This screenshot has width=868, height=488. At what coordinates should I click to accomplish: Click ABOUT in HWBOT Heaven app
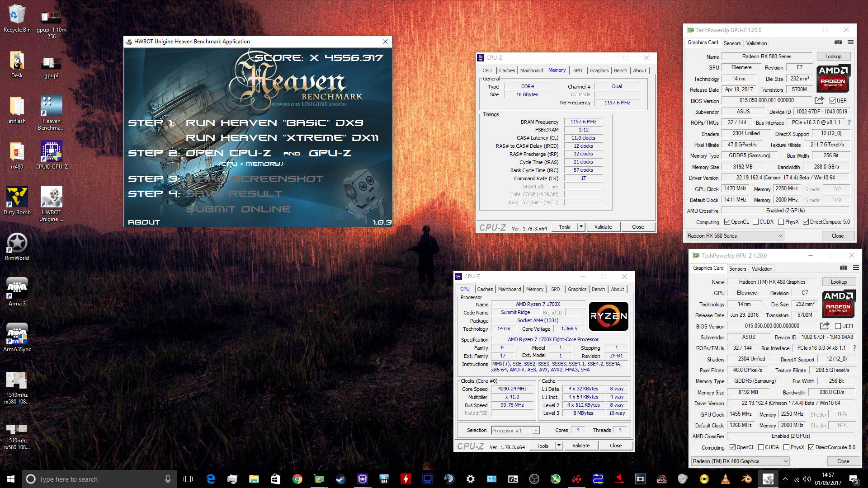144,222
